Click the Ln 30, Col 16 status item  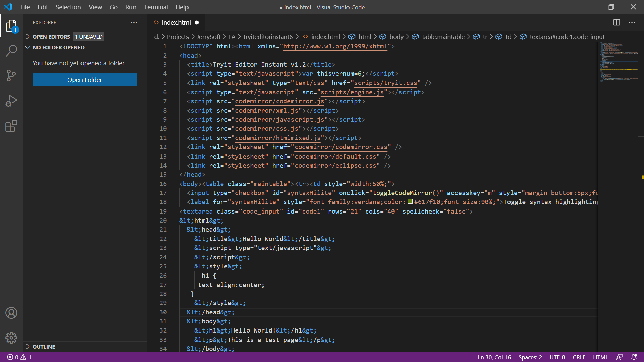494,357
